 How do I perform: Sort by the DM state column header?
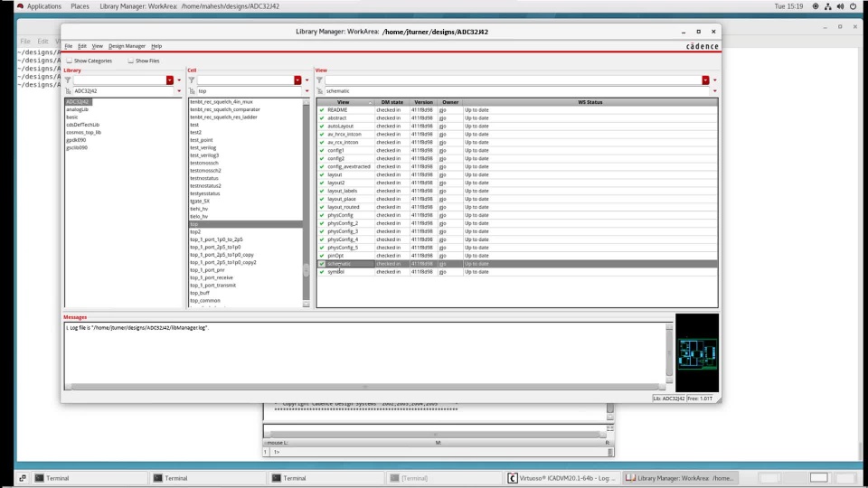pyautogui.click(x=392, y=102)
